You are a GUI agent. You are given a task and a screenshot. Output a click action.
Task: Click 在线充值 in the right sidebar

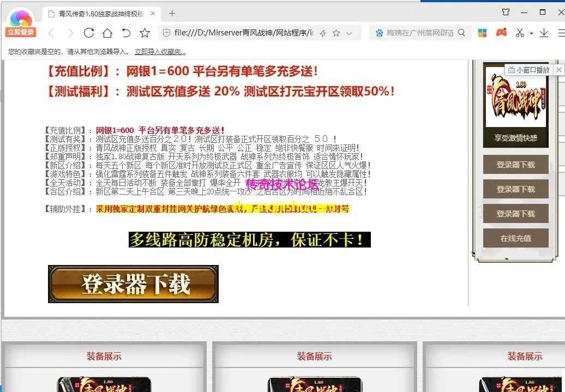(515, 238)
